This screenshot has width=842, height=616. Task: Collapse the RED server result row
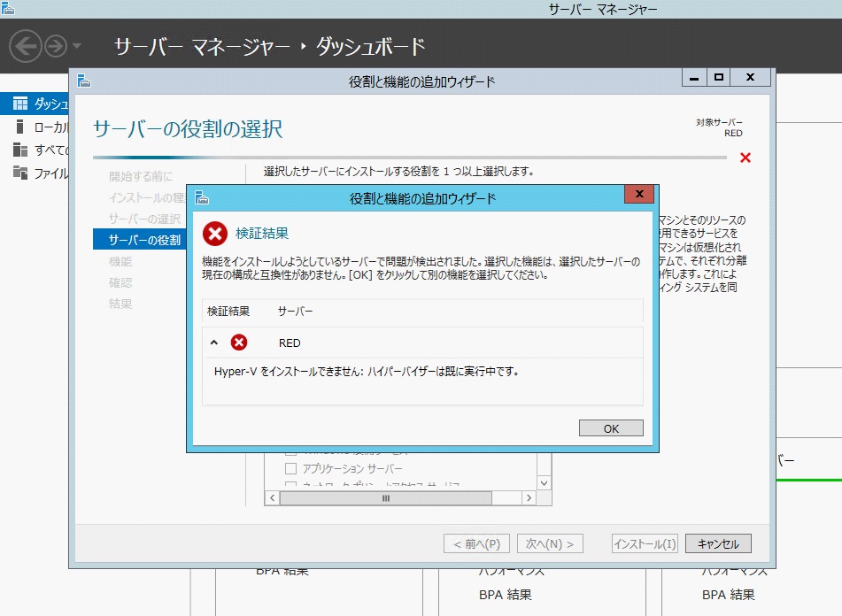coord(214,343)
